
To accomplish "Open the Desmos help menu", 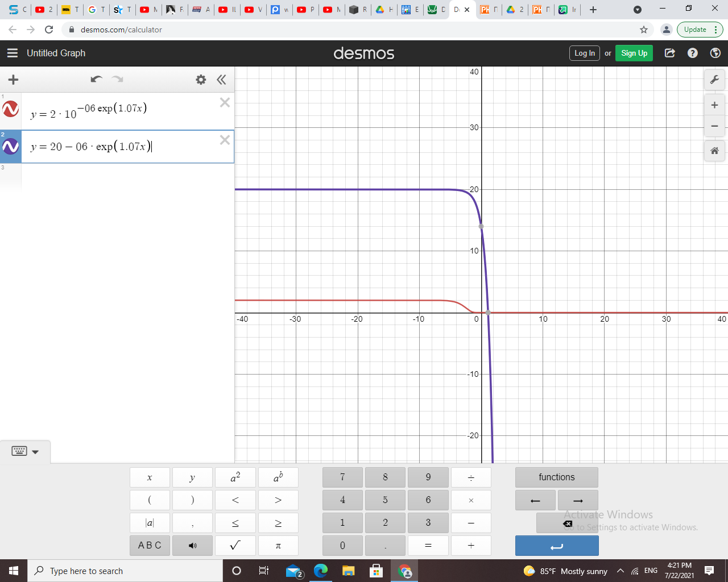I will coord(692,53).
